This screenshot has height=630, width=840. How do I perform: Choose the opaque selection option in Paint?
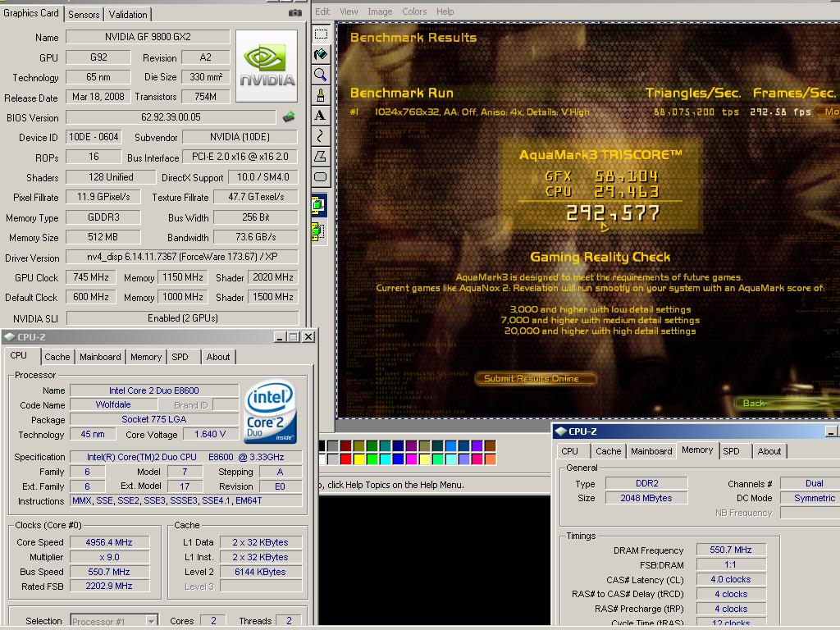pyautogui.click(x=318, y=204)
